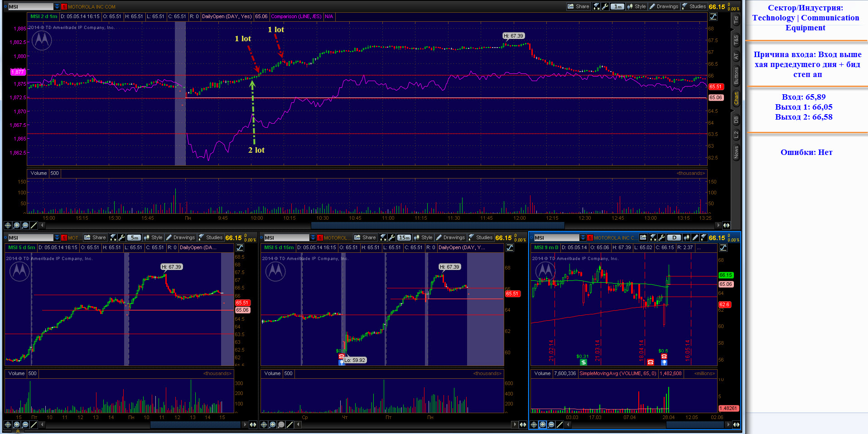The height and width of the screenshot is (434, 868).
Task: Click scrollbar thumb below the 5m chart
Action: (195, 424)
